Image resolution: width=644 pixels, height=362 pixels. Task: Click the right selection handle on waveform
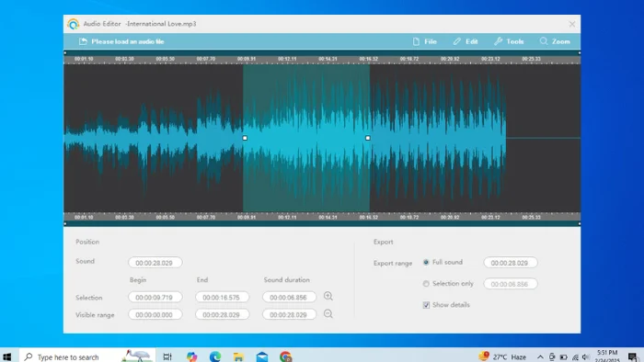point(368,138)
